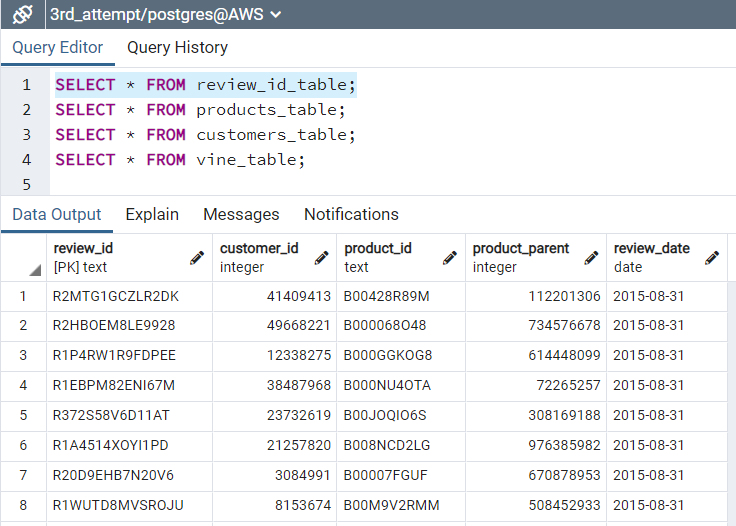
Task: Click cell R372S58V6D11AT
Action: click(130, 415)
